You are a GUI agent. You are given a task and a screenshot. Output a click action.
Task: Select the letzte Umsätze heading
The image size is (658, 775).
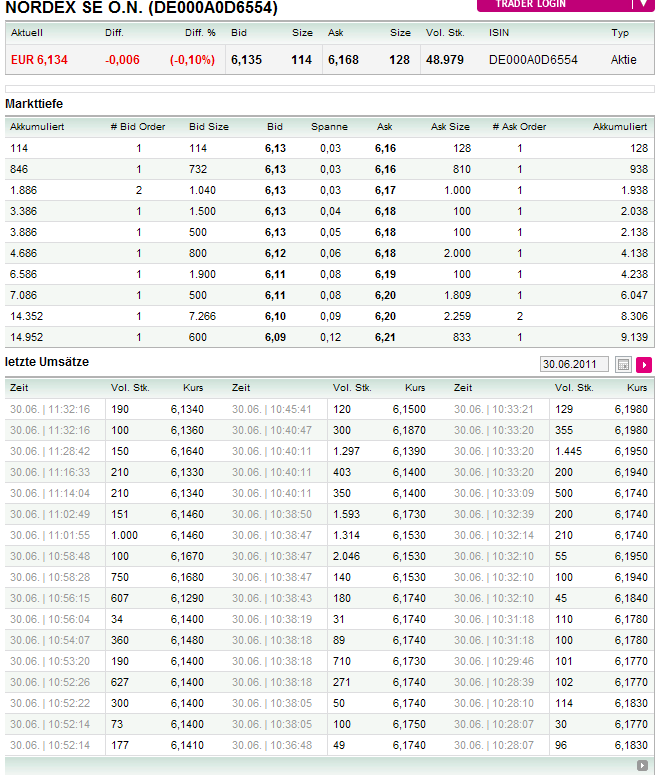point(47,362)
